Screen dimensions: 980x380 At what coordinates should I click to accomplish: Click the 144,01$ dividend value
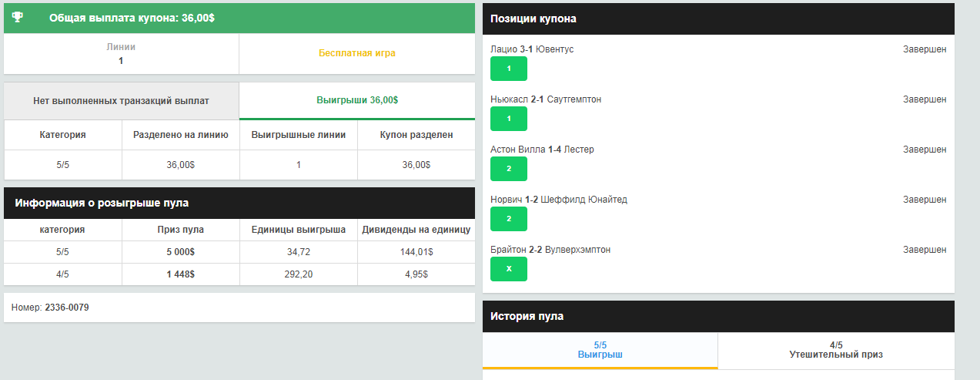click(416, 252)
